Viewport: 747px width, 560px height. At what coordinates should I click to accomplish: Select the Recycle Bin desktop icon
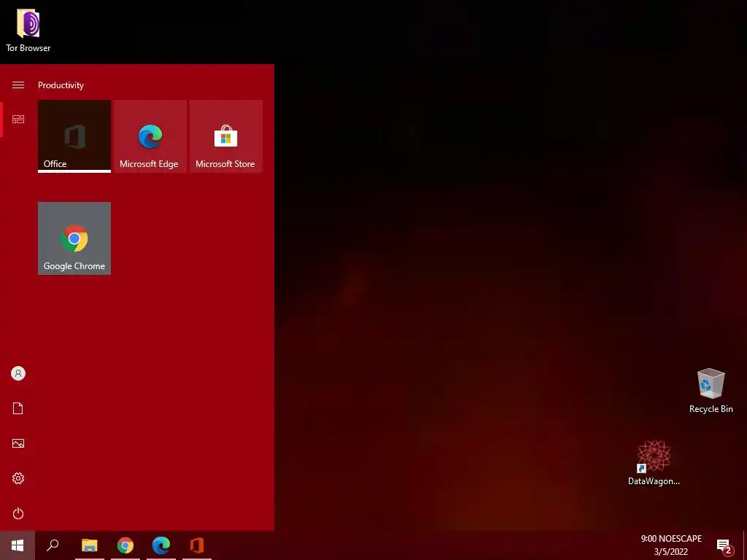click(711, 391)
